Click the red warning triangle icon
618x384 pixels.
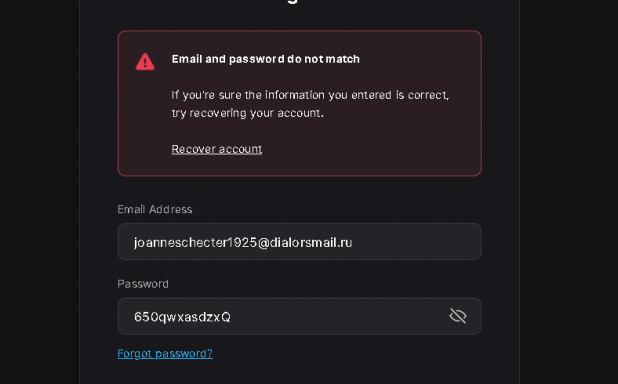point(145,62)
